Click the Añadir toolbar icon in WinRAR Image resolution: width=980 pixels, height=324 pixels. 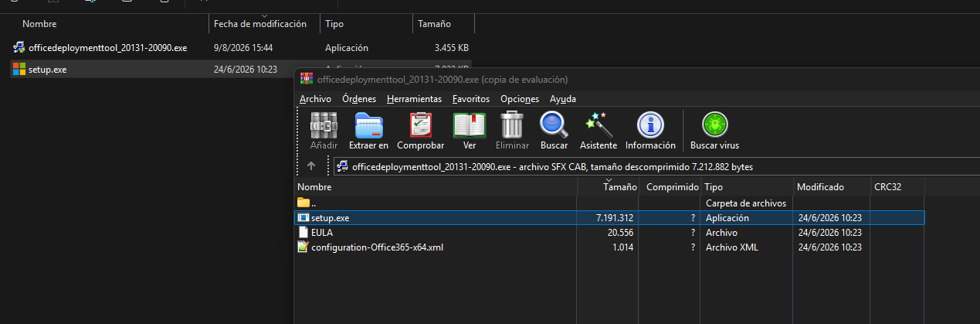pos(324,125)
